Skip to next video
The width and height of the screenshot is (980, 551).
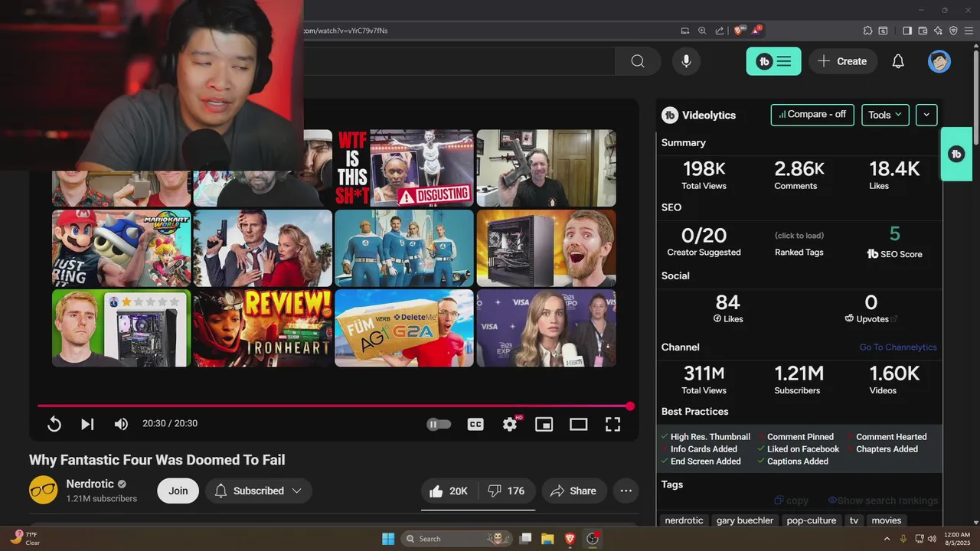(x=87, y=424)
